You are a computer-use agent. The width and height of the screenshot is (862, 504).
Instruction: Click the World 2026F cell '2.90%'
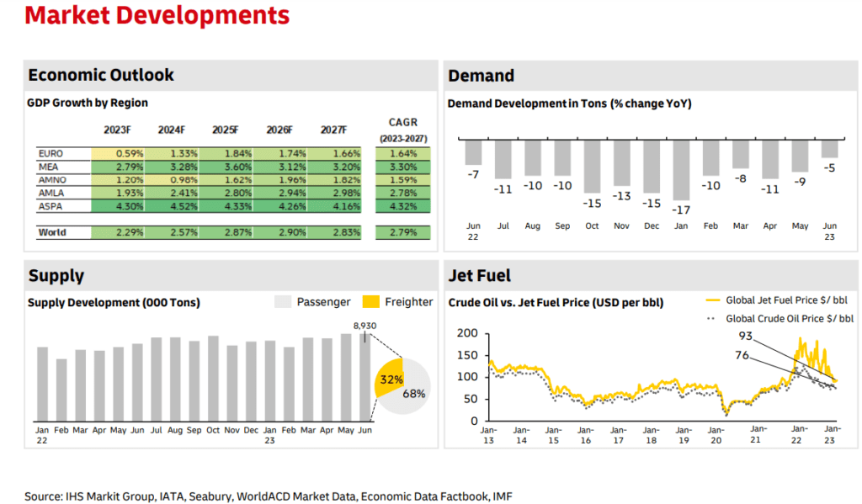(280, 232)
